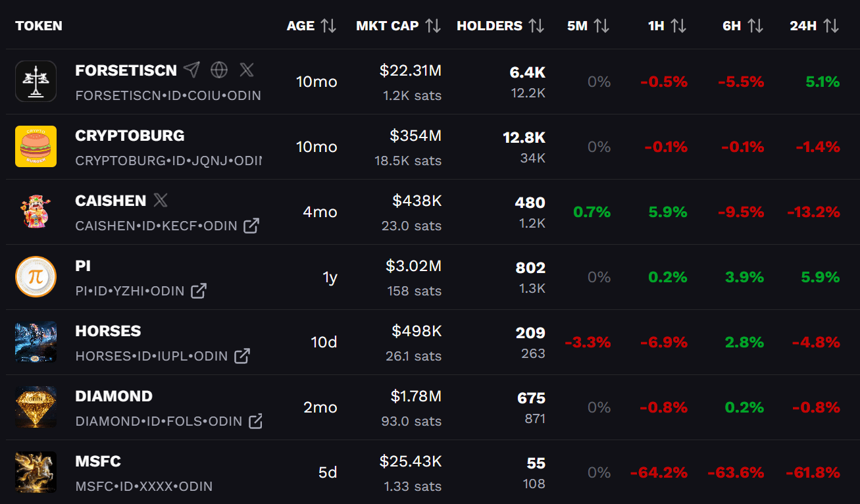Open FORSETISCN website globe icon
Screen dimensions: 860x504
[219, 70]
